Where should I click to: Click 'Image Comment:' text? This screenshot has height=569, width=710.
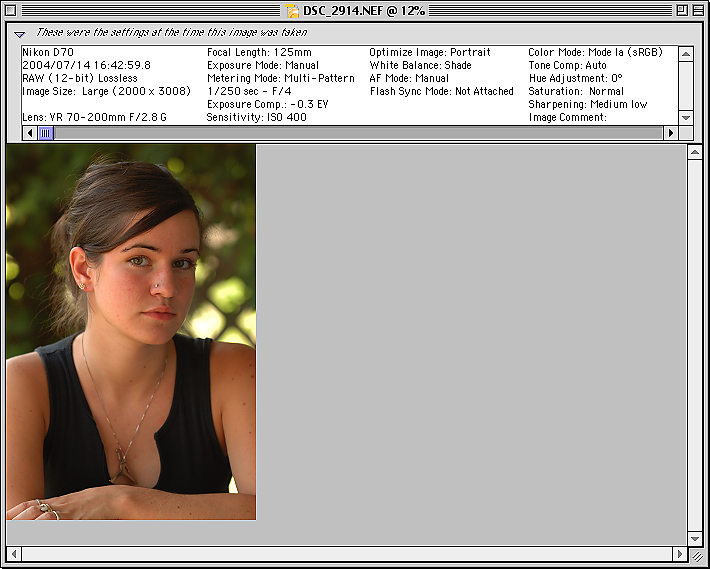point(567,117)
